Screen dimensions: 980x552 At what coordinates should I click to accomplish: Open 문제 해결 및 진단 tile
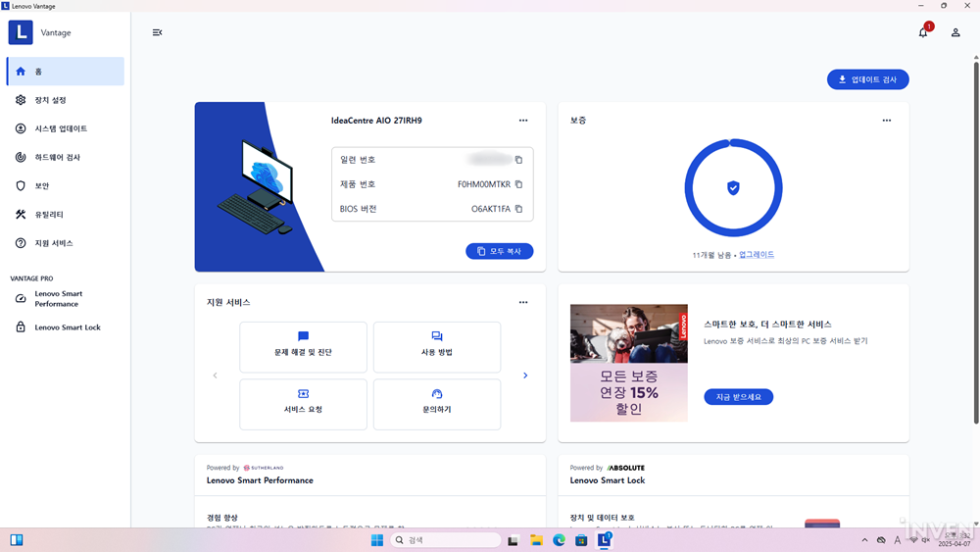303,347
